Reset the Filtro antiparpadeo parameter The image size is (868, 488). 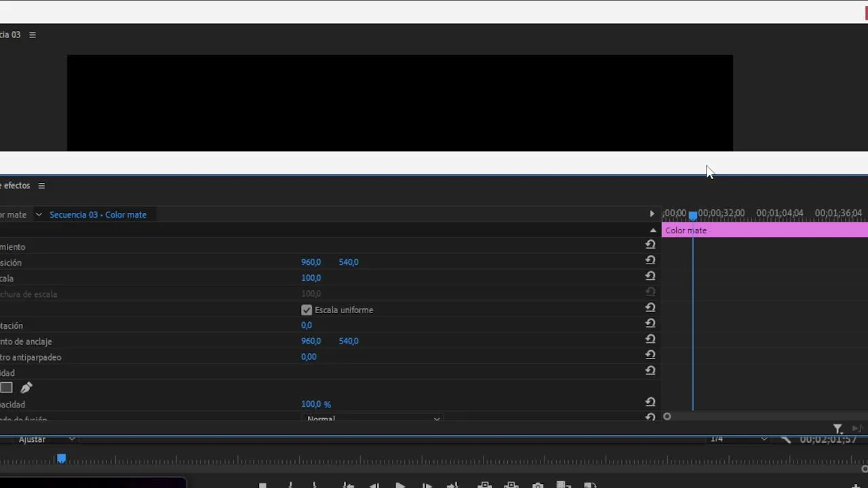[650, 354]
